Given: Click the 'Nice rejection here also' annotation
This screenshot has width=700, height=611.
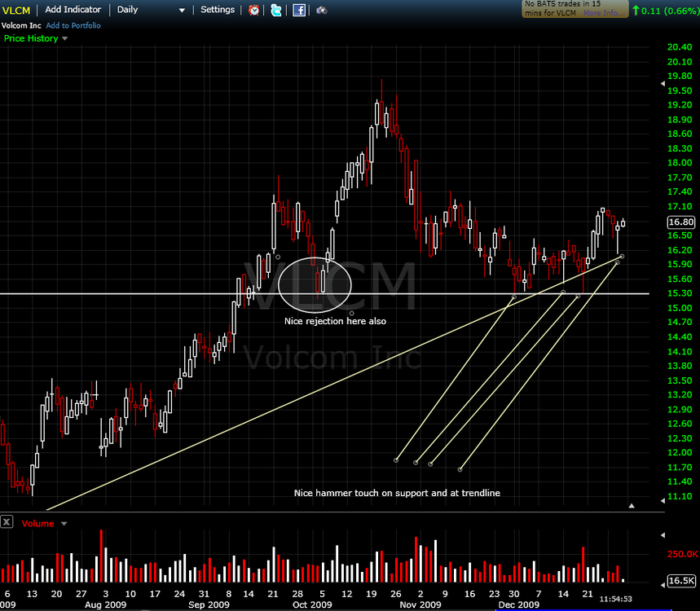Looking at the screenshot, I should click(335, 321).
